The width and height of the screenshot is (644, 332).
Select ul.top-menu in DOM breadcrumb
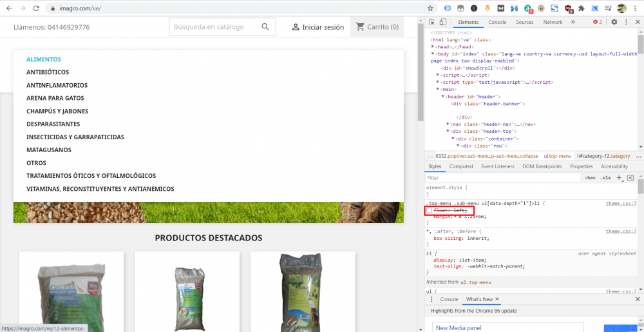click(x=557, y=156)
